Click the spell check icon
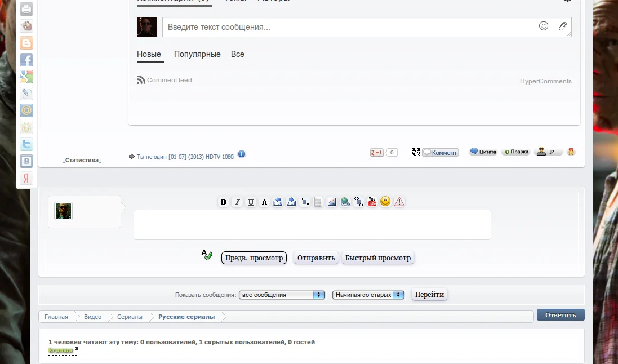The width and height of the screenshot is (618, 364). 207,255
